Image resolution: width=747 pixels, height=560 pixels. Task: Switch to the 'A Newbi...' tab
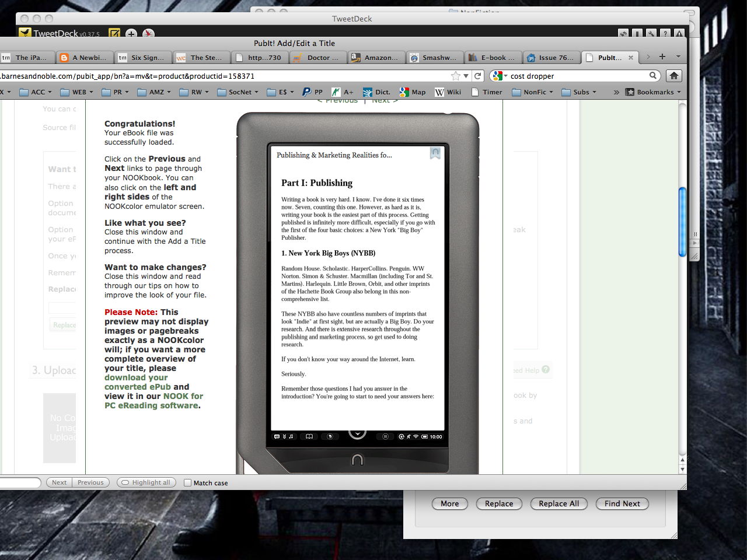(x=84, y=58)
